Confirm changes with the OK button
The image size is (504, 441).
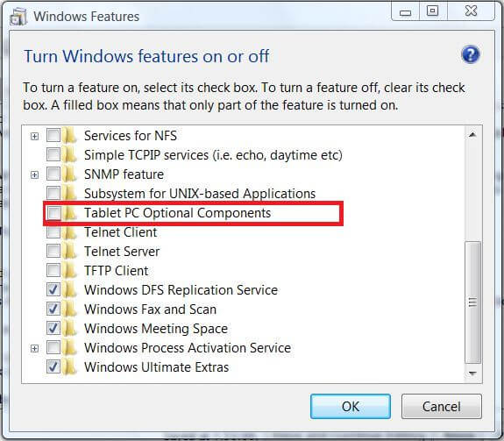[351, 406]
